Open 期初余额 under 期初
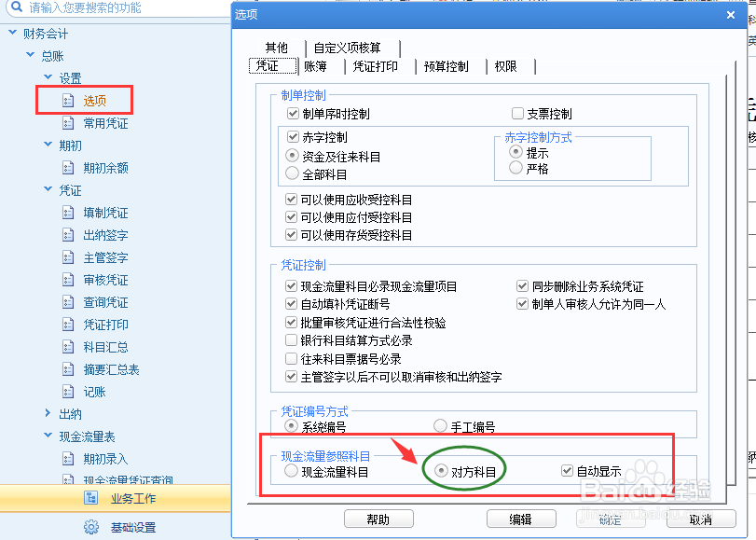Viewport: 756px width, 540px height. tap(105, 167)
